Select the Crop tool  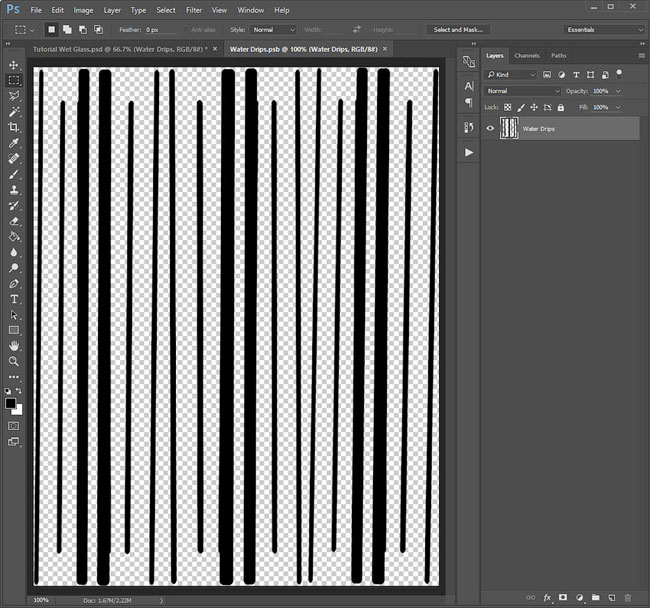(14, 127)
